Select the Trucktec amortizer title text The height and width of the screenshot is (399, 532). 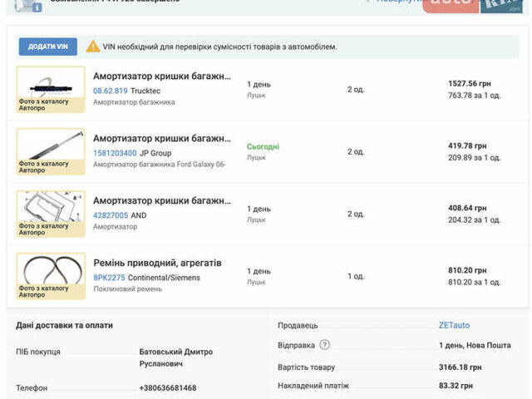click(162, 76)
